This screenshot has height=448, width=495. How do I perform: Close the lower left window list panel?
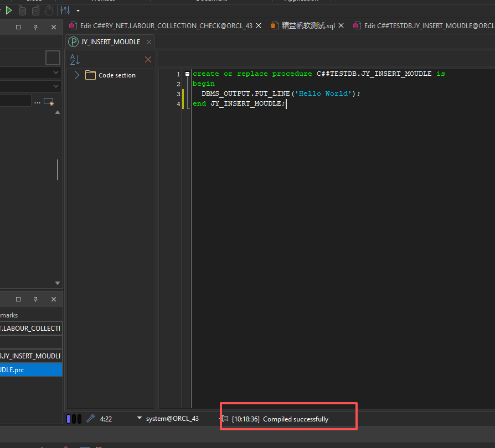click(54, 299)
